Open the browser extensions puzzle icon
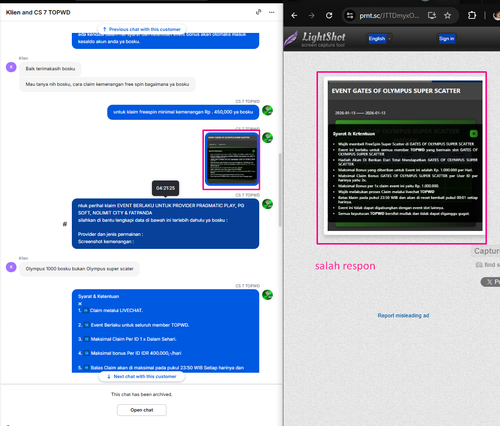Screen dimensions: 500x426 coord(472,15)
